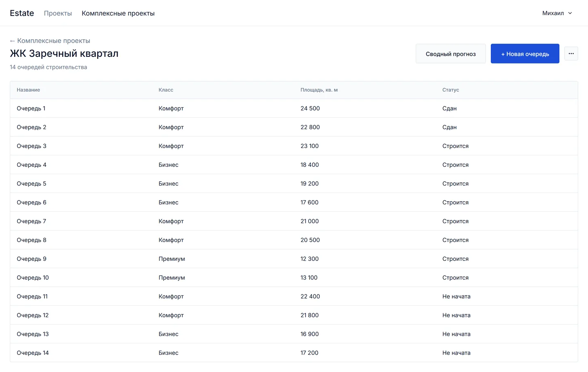Select Очередь 9 in the table

[x=294, y=259]
